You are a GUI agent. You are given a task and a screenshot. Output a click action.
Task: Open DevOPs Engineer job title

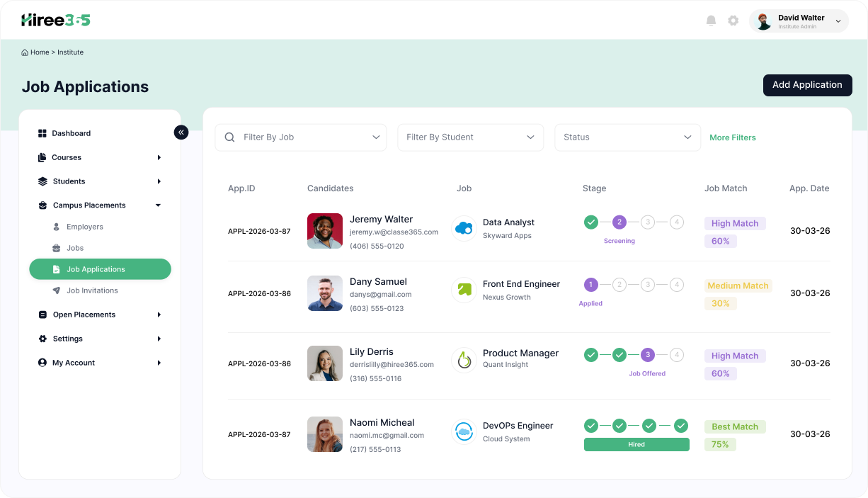(x=518, y=426)
